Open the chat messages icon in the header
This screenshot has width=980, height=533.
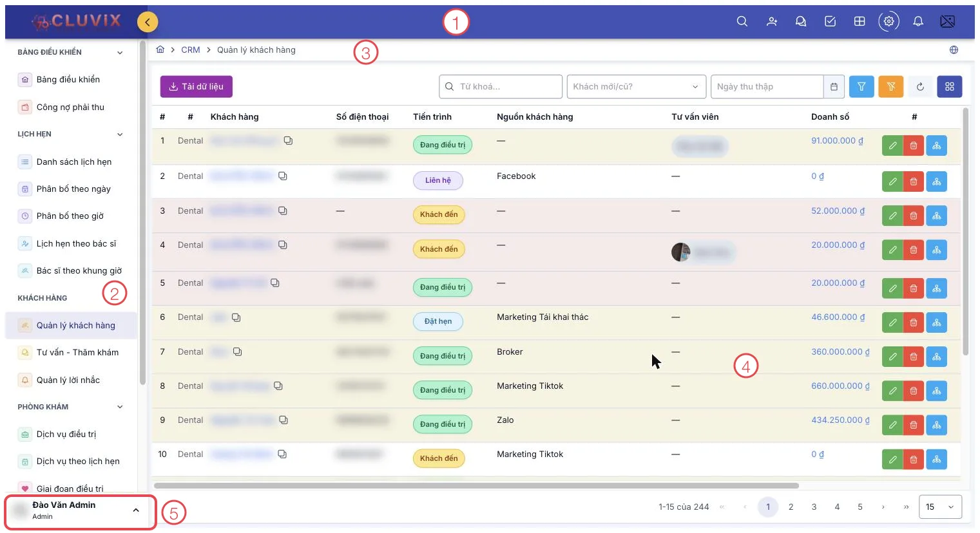coord(801,21)
